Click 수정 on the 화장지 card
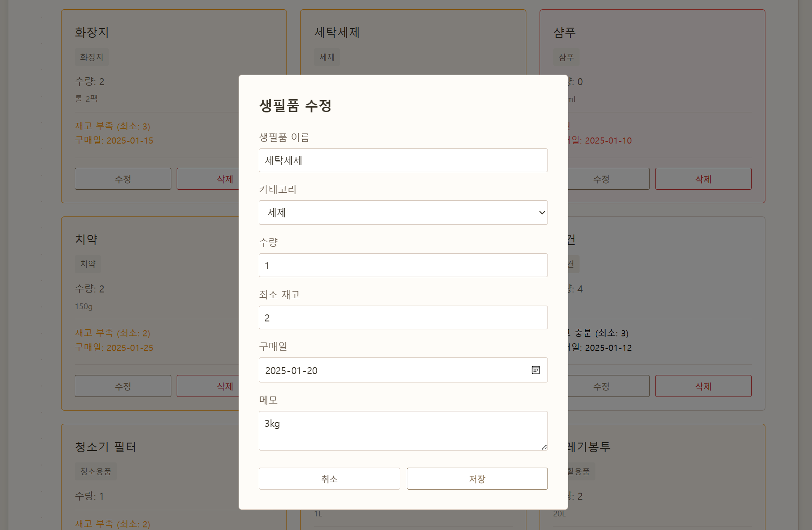 click(x=123, y=179)
